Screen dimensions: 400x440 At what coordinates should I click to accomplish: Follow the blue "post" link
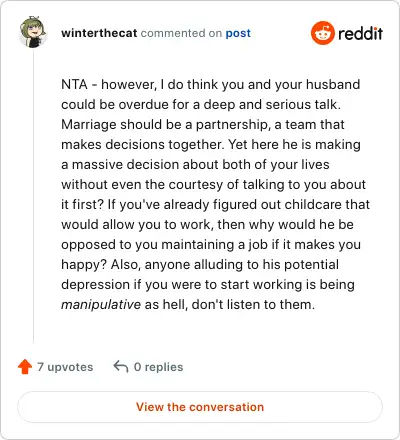(x=238, y=33)
